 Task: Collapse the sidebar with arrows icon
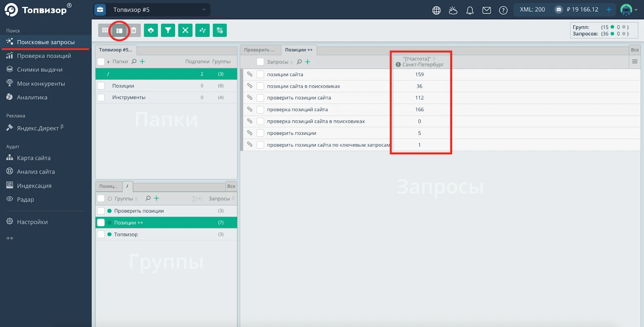(x=10, y=238)
